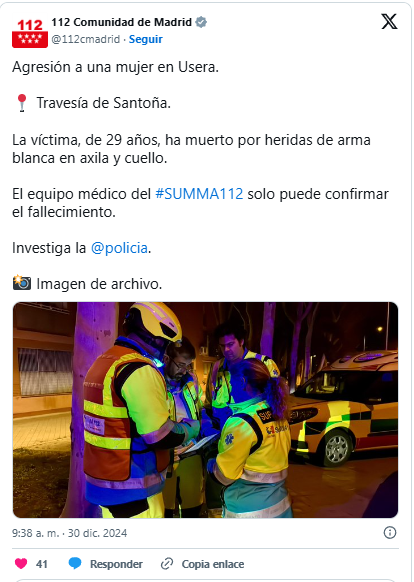Screen dimensions: 414x582
Task: Open the X logo in the corner
Action: pyautogui.click(x=389, y=22)
